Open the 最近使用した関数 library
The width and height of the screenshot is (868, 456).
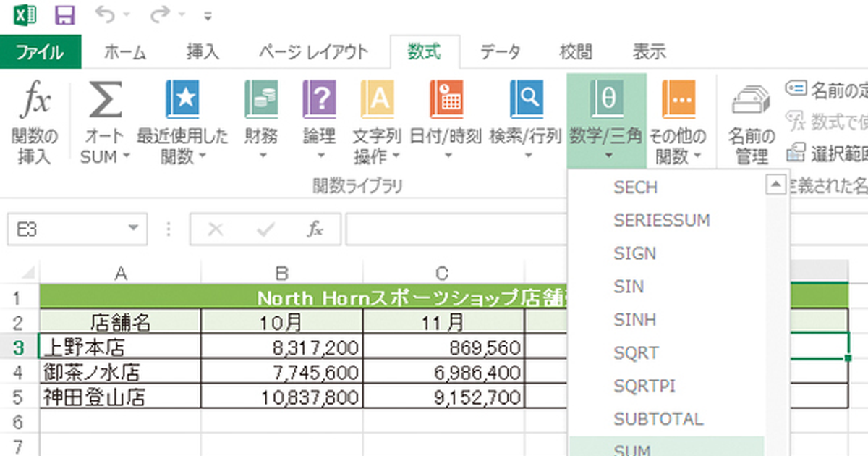pyautogui.click(x=182, y=122)
